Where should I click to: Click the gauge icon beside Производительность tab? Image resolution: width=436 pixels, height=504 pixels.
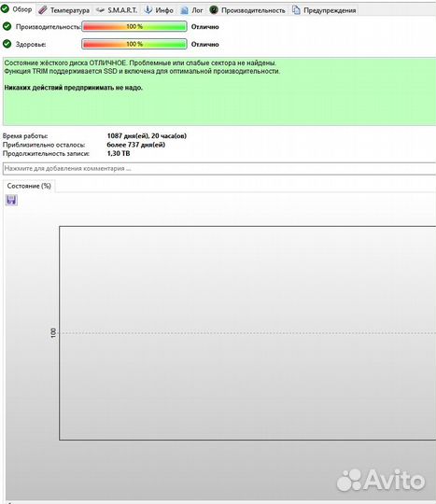(214, 10)
